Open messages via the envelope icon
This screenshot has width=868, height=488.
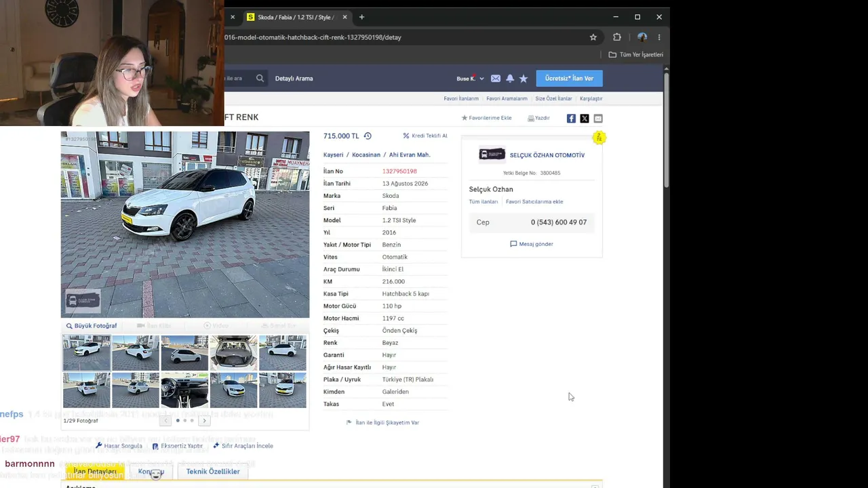point(496,79)
